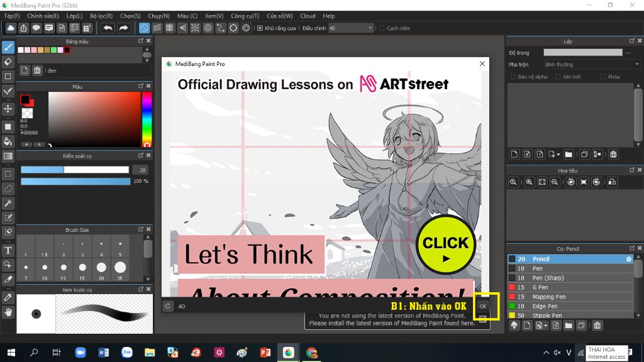Turn snap off with the highlighted icon
The image size is (644, 362).
[144, 28]
